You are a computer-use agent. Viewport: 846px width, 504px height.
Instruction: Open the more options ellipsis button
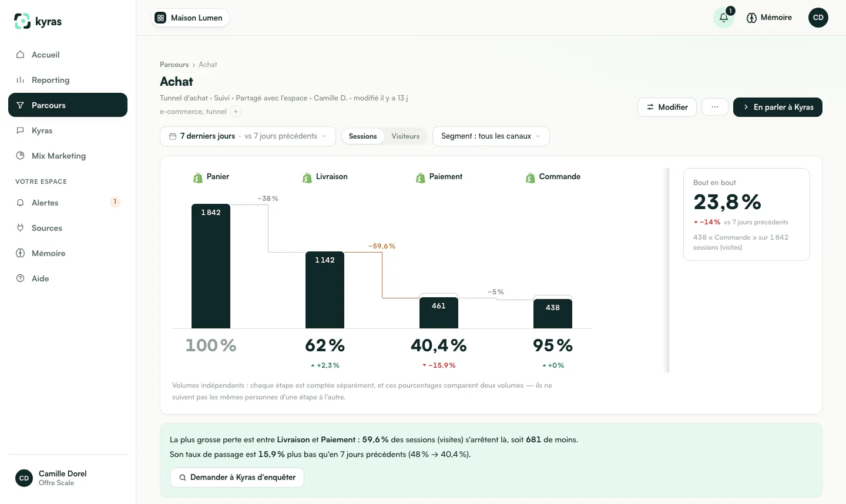click(715, 107)
